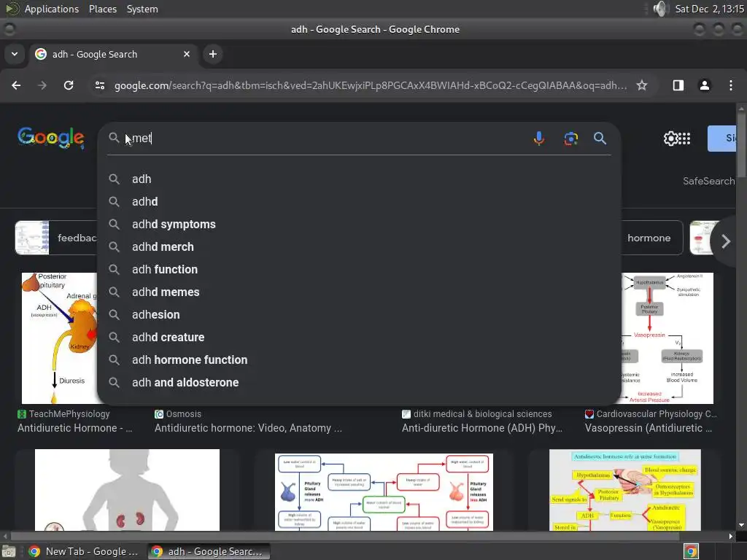Open the System menu
The image size is (747, 560).
[142, 9]
